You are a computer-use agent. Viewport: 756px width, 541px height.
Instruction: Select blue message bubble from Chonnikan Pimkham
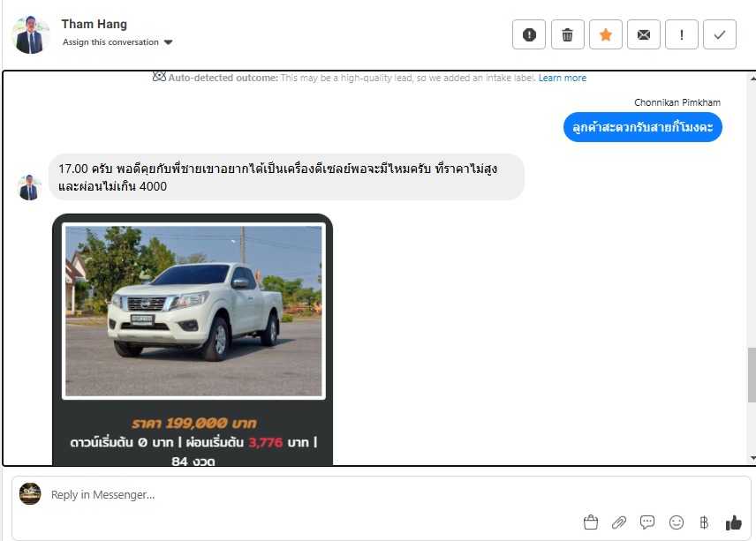point(642,127)
